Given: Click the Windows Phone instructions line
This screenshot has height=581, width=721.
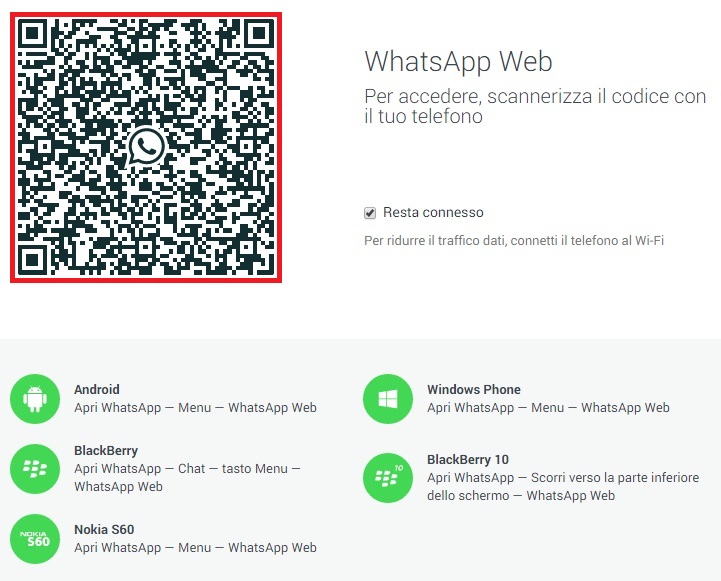Looking at the screenshot, I should (x=548, y=408).
